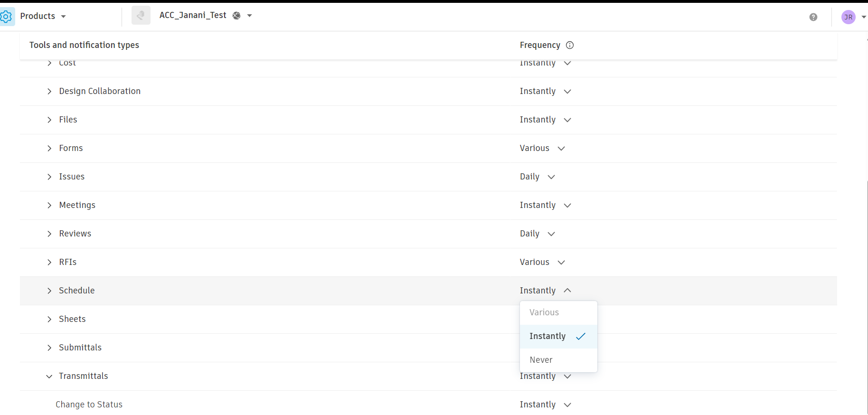Image resolution: width=868 pixels, height=415 pixels.
Task: Expand the Reviews row
Action: pyautogui.click(x=49, y=234)
